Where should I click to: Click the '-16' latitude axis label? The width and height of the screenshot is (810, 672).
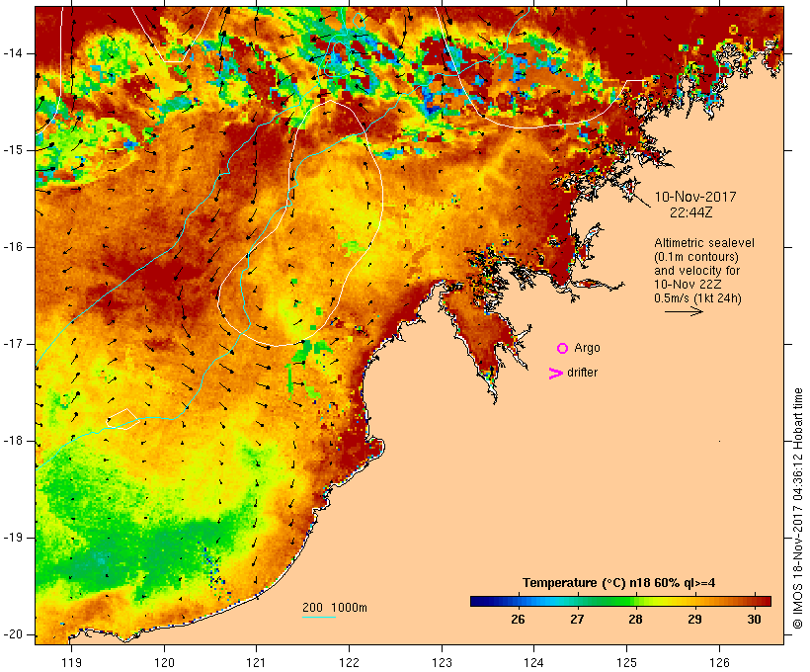point(13,247)
